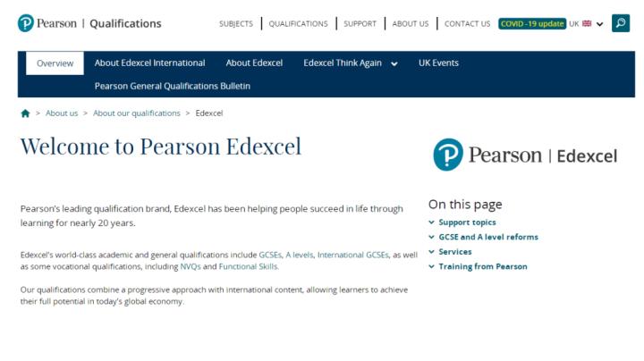Open About Edexcel International tab
Screen dimensions: 644x361
pyautogui.click(x=149, y=63)
